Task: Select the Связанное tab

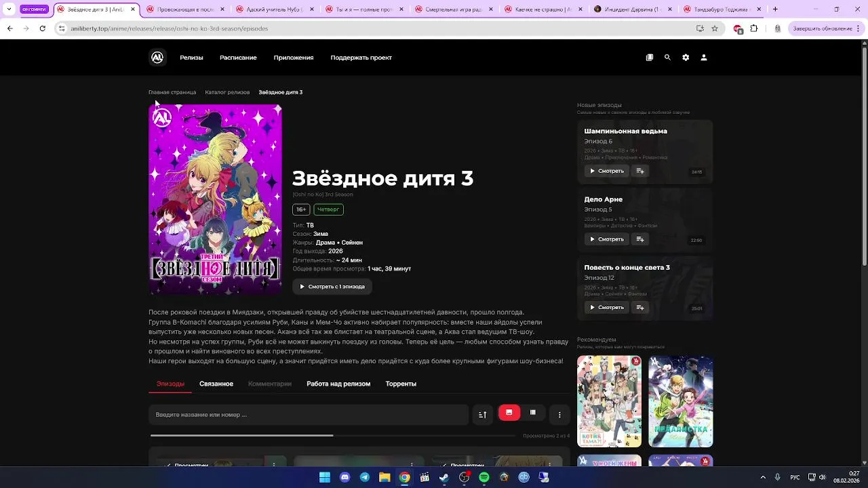Action: pyautogui.click(x=216, y=384)
